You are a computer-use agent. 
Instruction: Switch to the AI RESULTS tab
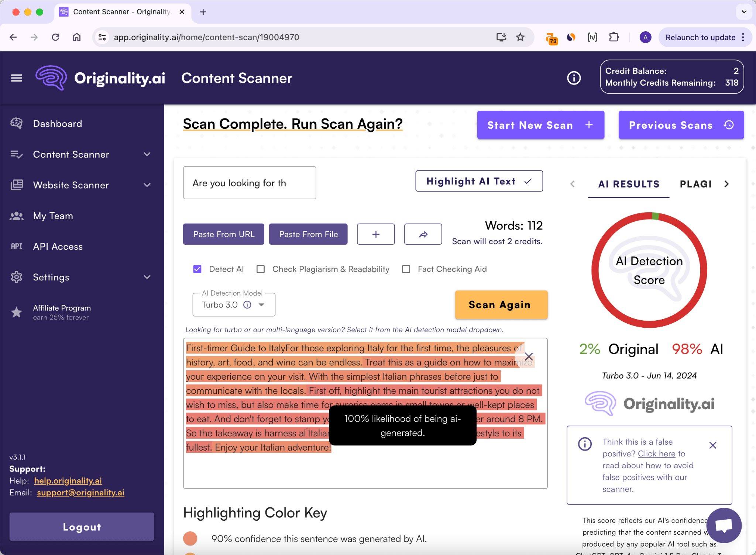click(x=629, y=184)
